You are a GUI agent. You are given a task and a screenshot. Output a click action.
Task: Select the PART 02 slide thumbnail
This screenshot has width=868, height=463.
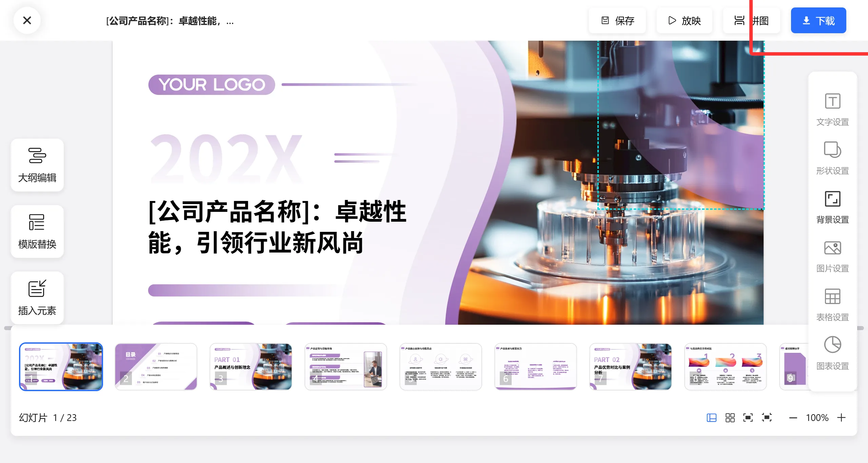(631, 367)
